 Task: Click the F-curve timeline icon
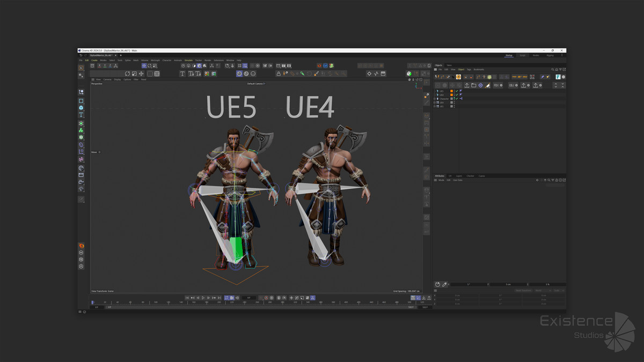coord(376,73)
